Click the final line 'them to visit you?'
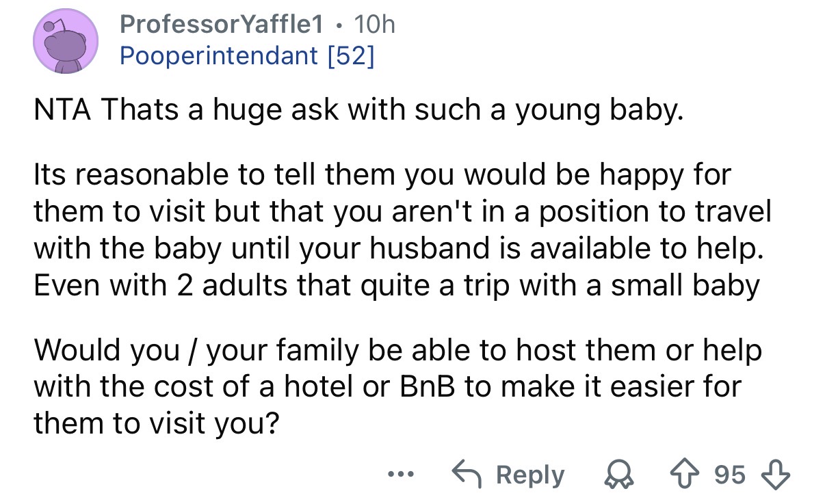 click(x=157, y=424)
